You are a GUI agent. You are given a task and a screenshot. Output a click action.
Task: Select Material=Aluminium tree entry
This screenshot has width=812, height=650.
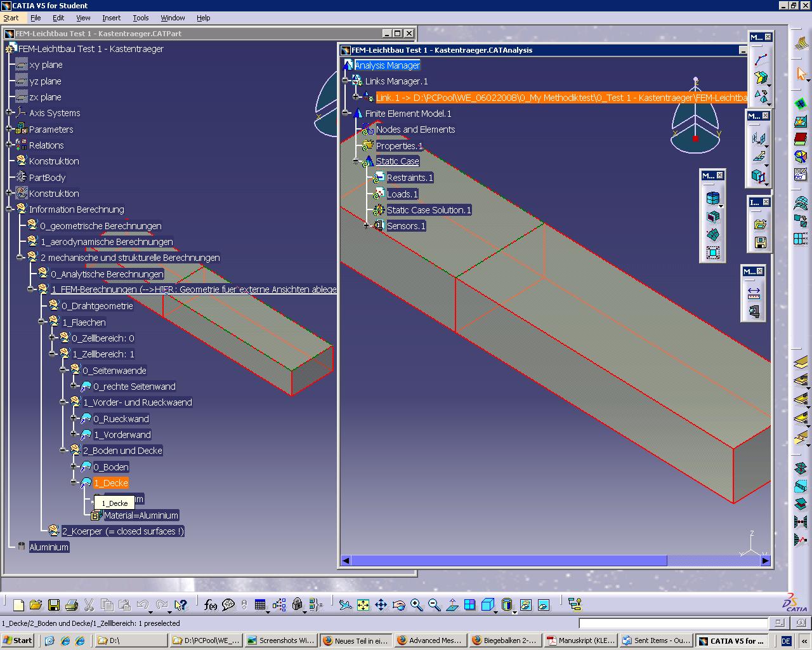(141, 515)
